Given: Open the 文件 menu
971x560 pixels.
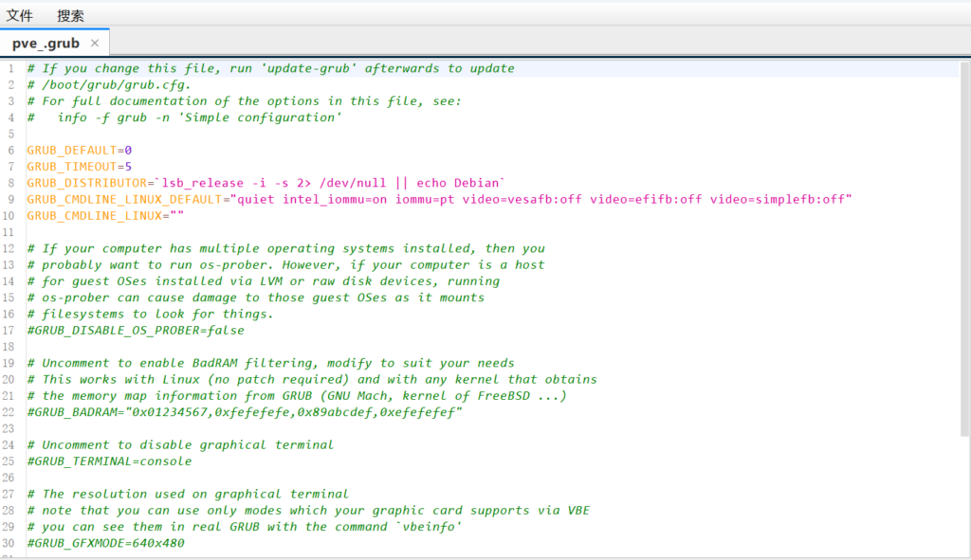Looking at the screenshot, I should point(19,15).
